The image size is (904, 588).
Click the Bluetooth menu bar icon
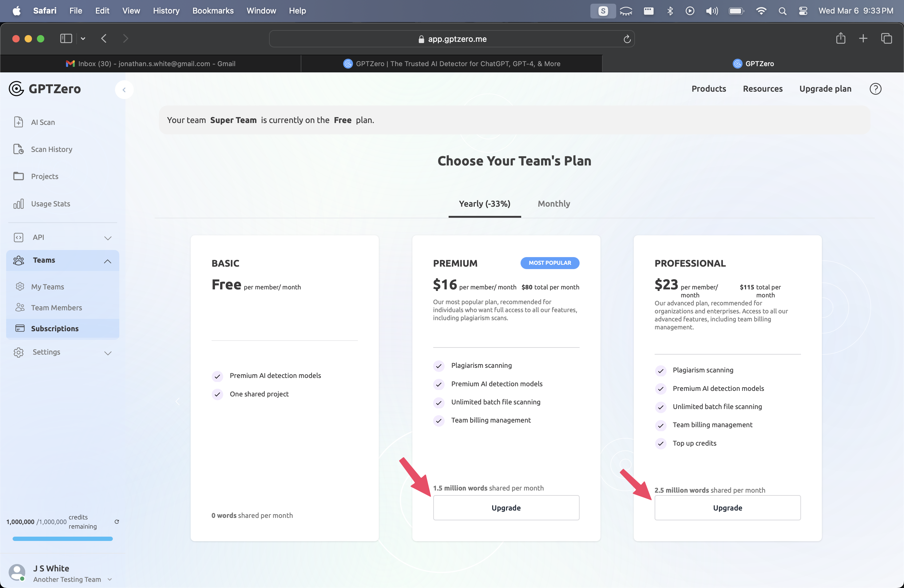coord(670,11)
